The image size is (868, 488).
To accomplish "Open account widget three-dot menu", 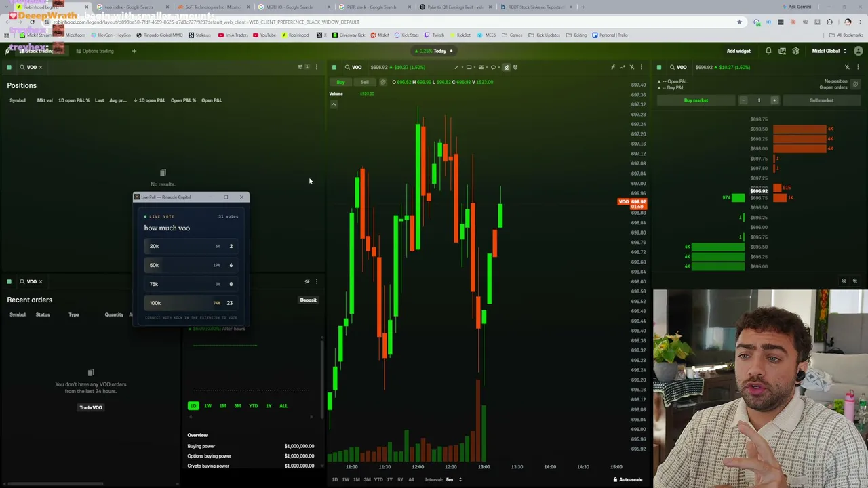I will point(316,281).
